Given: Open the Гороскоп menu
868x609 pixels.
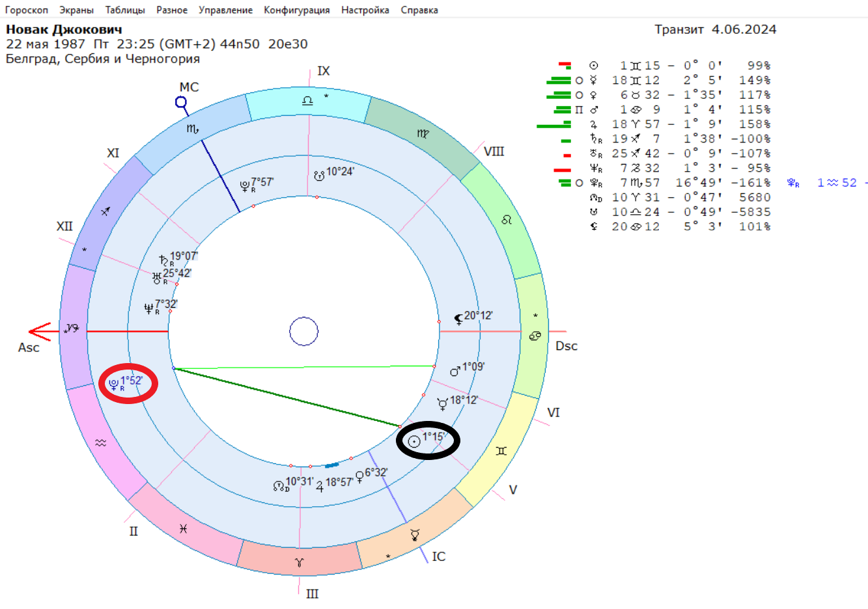Looking at the screenshot, I should click(27, 10).
